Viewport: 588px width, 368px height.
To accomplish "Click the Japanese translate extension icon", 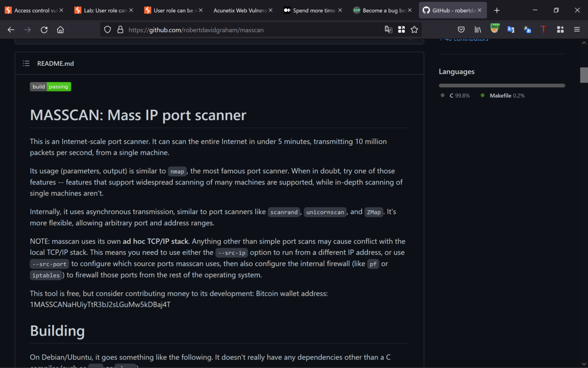I will (x=527, y=29).
